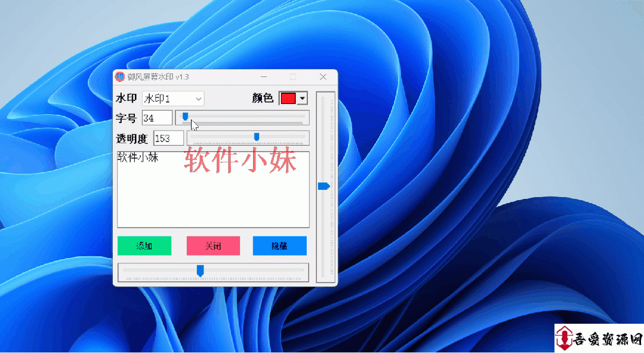Screen dimensions: 644x353
Task: Click the 御风屏幕水印 v1.3 title text
Action: click(158, 77)
